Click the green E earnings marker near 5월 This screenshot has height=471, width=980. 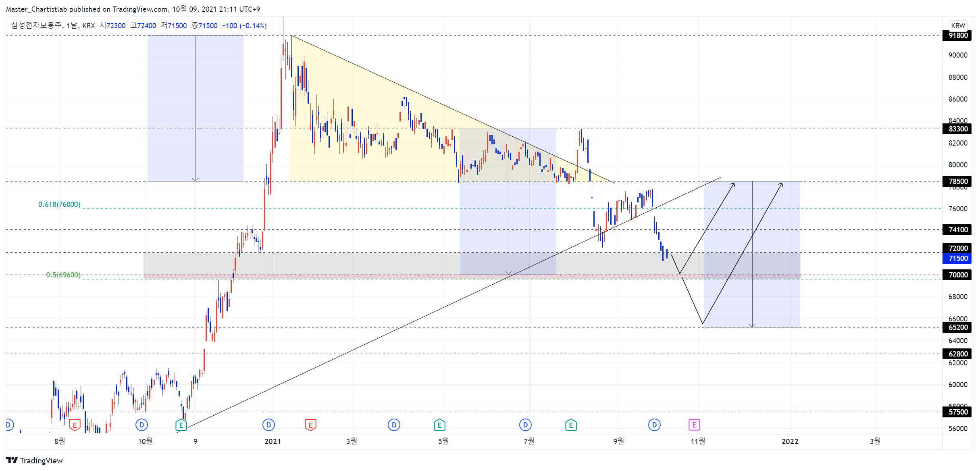coord(439,425)
